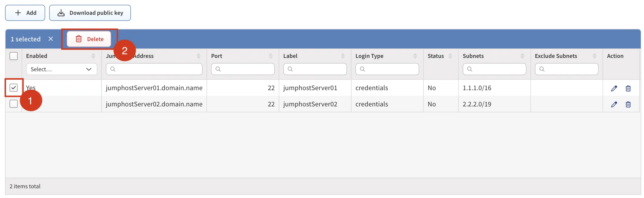
Task: Sort by the Exclude Subnets column
Action: coord(594,56)
